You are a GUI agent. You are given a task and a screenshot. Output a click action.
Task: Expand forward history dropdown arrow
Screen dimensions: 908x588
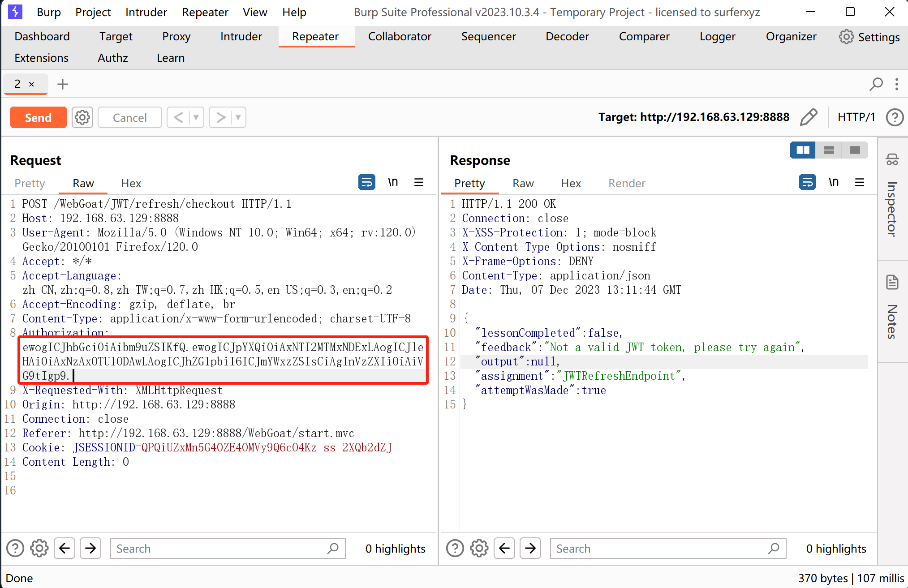(x=238, y=117)
